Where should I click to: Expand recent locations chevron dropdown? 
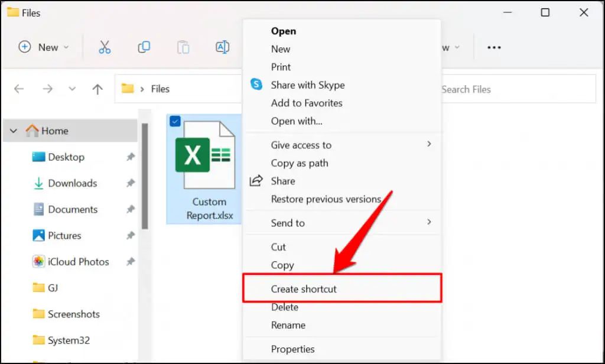[x=72, y=89]
